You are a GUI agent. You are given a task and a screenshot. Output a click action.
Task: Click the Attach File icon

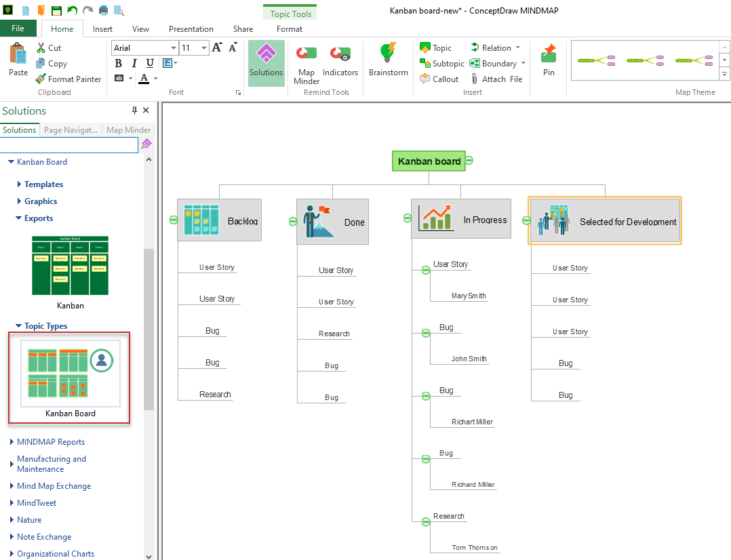pyautogui.click(x=496, y=79)
